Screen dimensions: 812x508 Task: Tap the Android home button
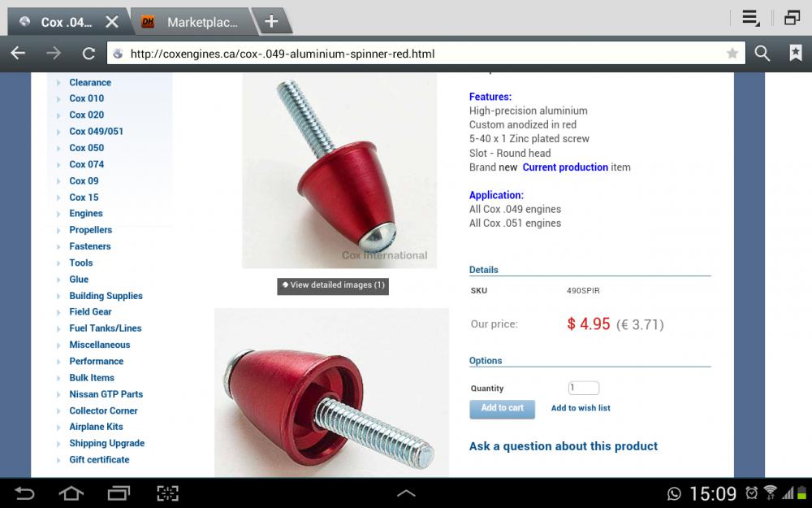point(71,493)
